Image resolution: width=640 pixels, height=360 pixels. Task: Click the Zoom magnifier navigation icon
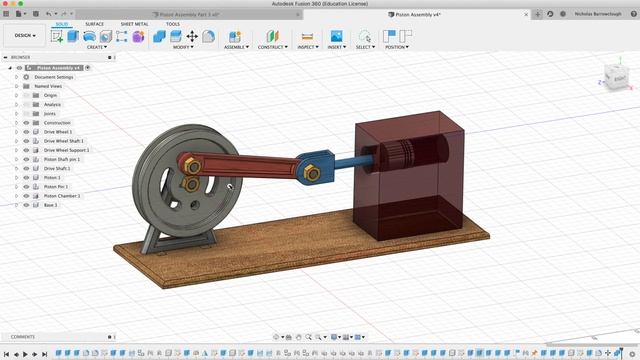pos(308,337)
